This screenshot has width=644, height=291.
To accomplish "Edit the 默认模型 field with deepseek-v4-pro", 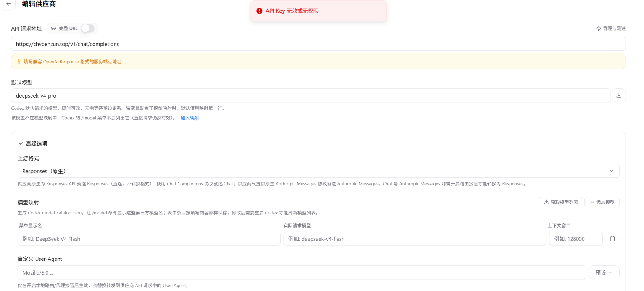I will (311, 96).
